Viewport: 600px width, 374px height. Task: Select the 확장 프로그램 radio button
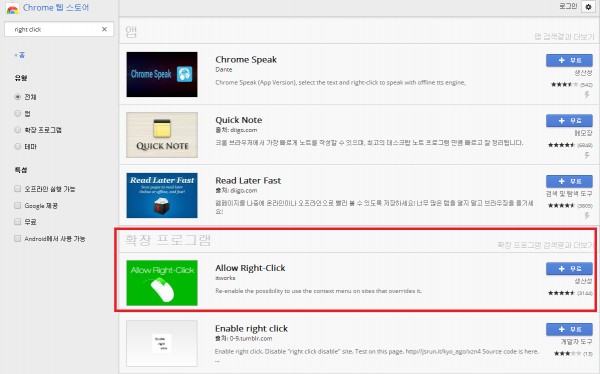(x=18, y=130)
